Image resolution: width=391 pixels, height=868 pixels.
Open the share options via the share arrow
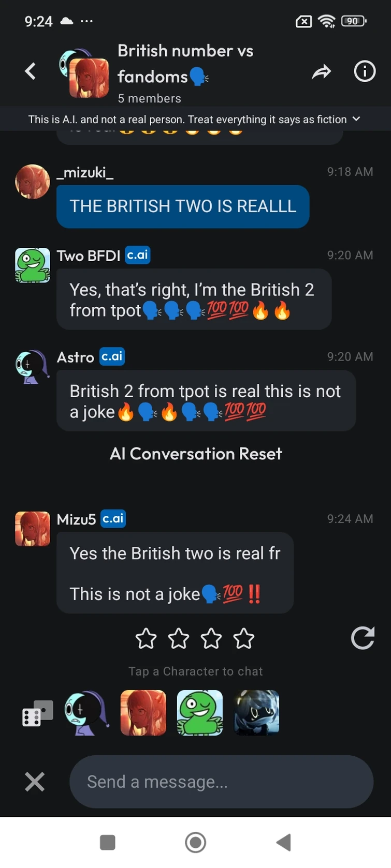point(322,72)
